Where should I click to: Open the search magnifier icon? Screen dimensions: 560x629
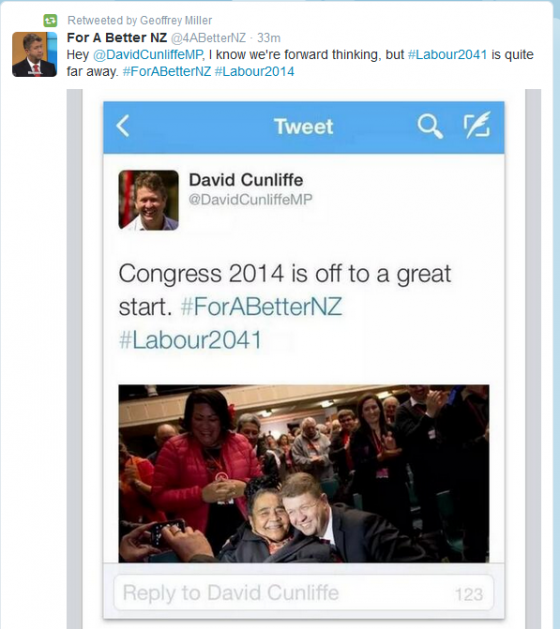click(430, 126)
